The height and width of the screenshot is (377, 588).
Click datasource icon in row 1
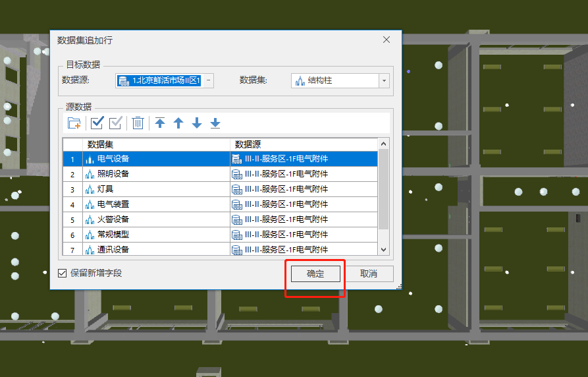tap(237, 159)
